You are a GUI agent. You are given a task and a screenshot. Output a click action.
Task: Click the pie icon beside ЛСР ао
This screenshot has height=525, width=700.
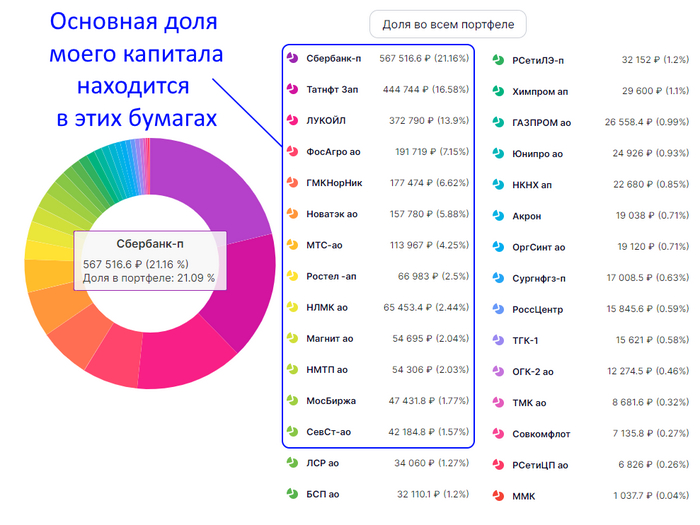[x=292, y=463]
